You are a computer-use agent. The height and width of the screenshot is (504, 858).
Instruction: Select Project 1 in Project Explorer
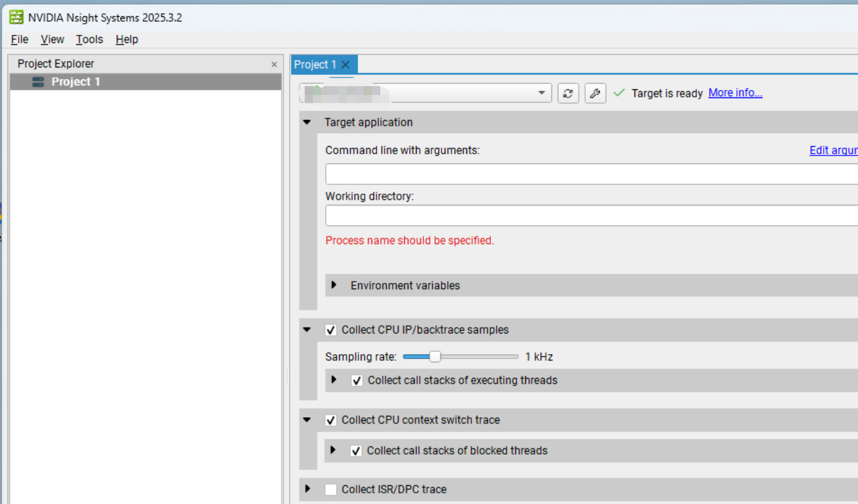[75, 81]
